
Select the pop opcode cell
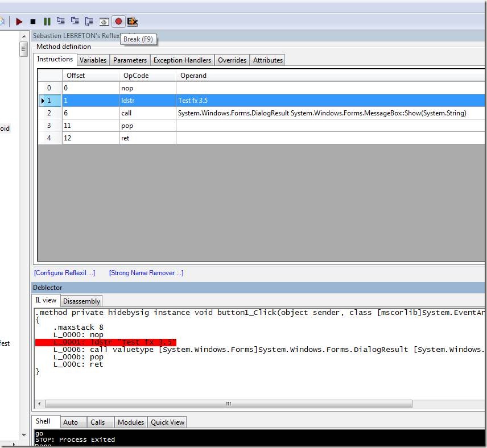pos(147,126)
